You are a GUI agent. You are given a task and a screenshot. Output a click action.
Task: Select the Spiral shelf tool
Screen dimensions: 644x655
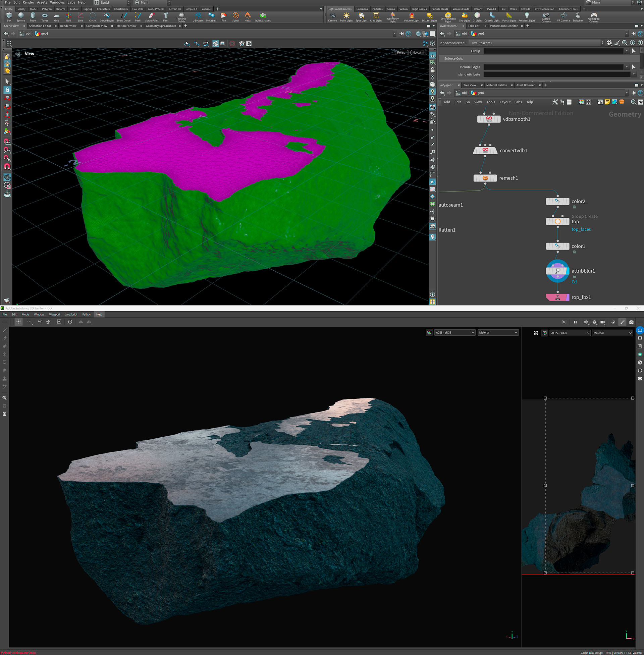[x=235, y=17]
